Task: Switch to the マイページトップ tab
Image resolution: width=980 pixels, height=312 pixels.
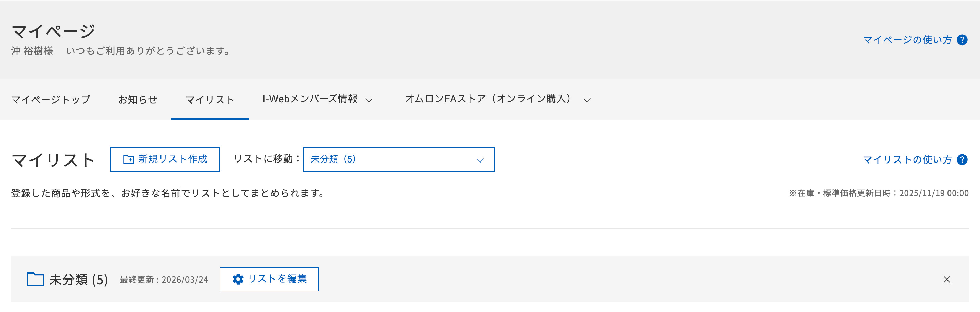Action: coord(51,99)
